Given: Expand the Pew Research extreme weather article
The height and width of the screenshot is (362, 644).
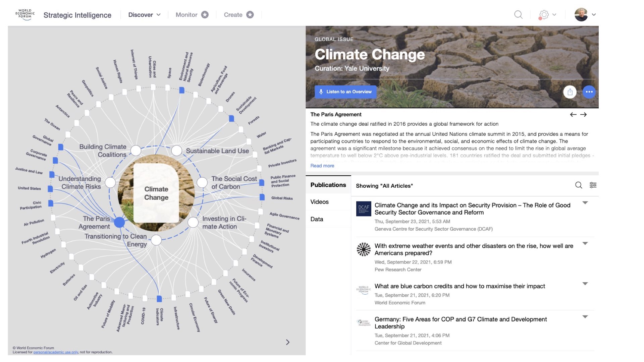Looking at the screenshot, I should pos(585,244).
